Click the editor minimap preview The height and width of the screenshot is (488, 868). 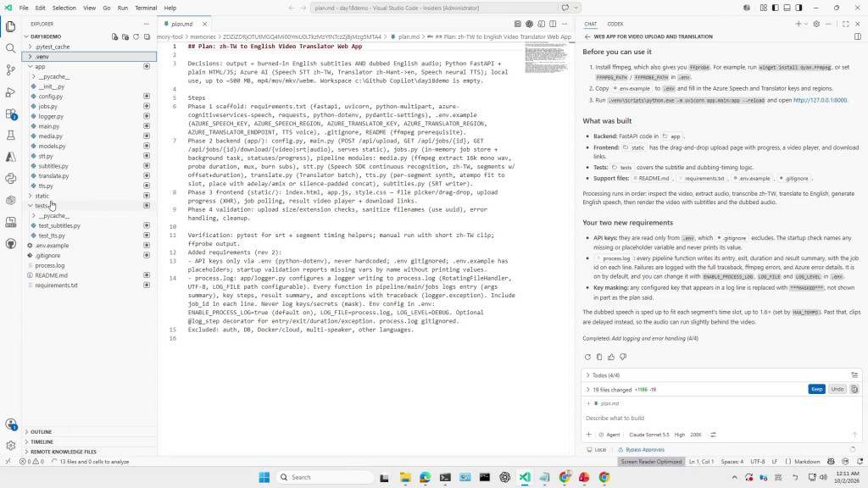pyautogui.click(x=546, y=58)
